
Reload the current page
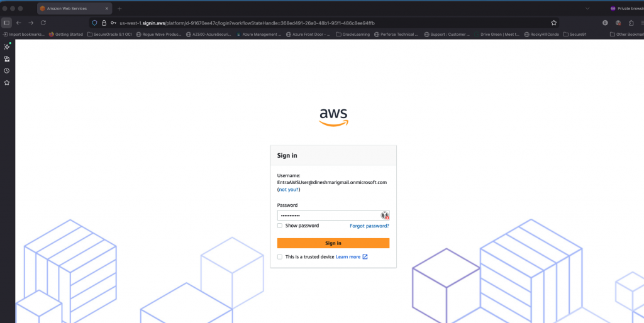pos(43,23)
